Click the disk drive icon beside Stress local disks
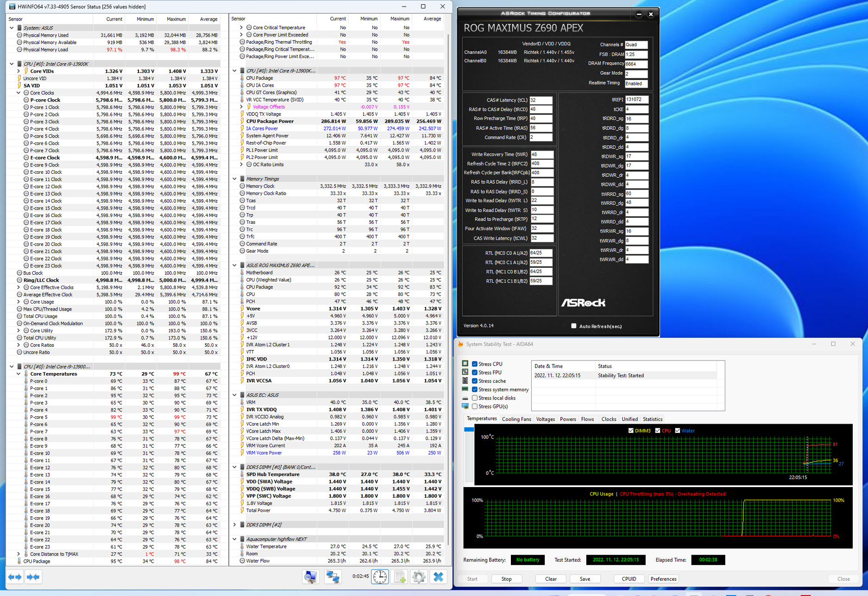Viewport: 868px width, 596px height. pos(465,398)
